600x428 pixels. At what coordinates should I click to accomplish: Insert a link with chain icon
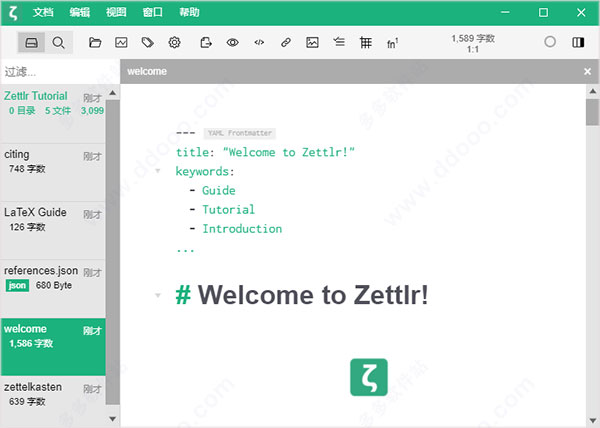pos(286,42)
